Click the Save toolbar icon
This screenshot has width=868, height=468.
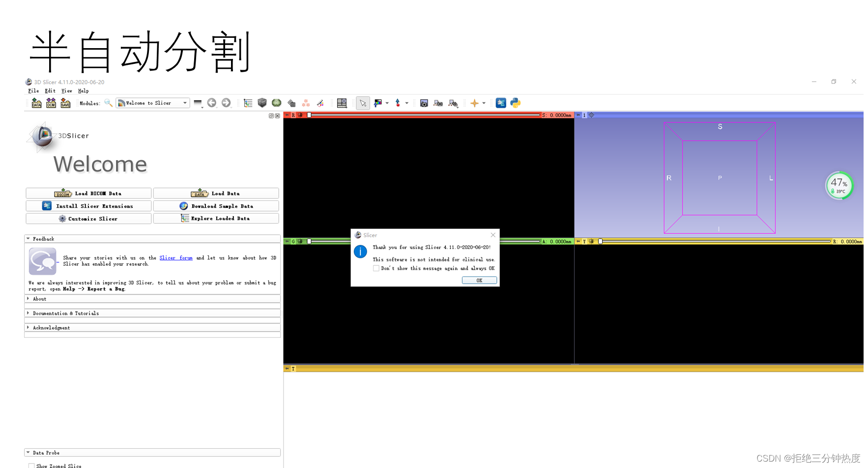click(x=65, y=103)
